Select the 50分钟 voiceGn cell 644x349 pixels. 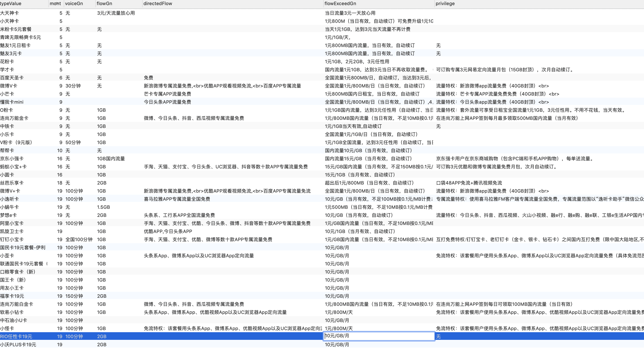coord(73,142)
